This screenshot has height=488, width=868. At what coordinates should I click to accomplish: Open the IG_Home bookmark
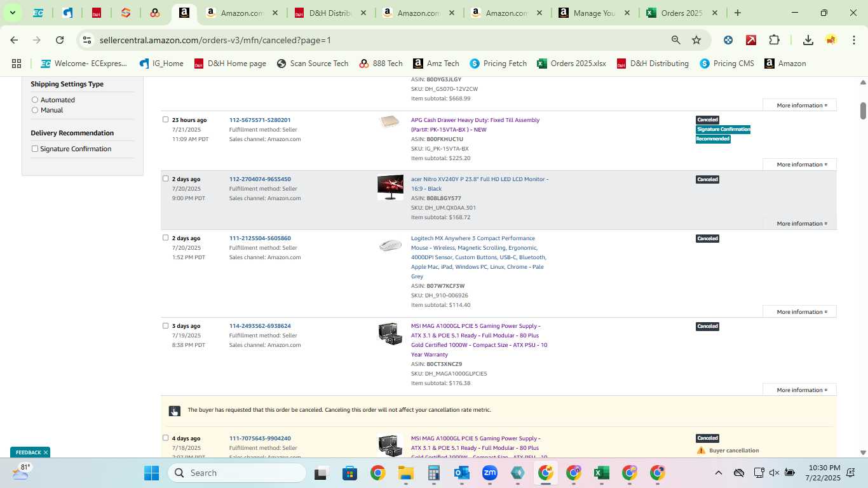pos(161,64)
